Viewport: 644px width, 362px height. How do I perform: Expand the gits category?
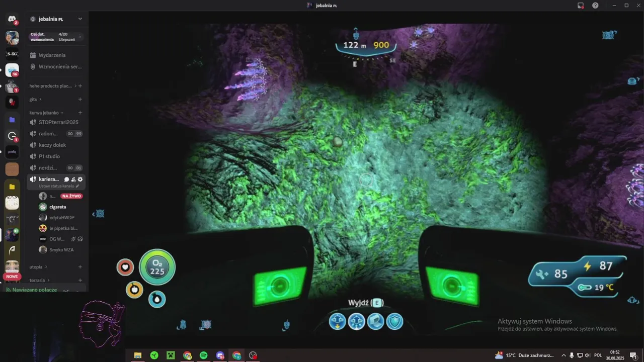point(35,100)
